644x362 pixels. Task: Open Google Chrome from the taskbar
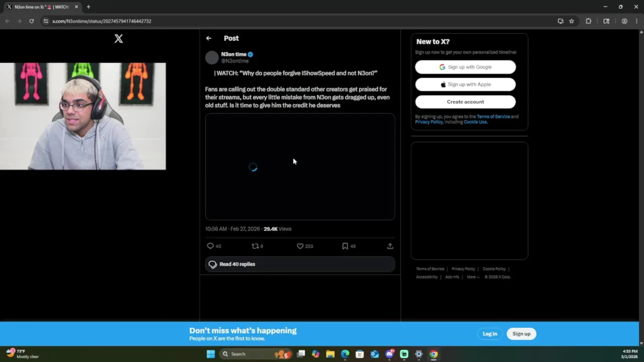tap(433, 354)
